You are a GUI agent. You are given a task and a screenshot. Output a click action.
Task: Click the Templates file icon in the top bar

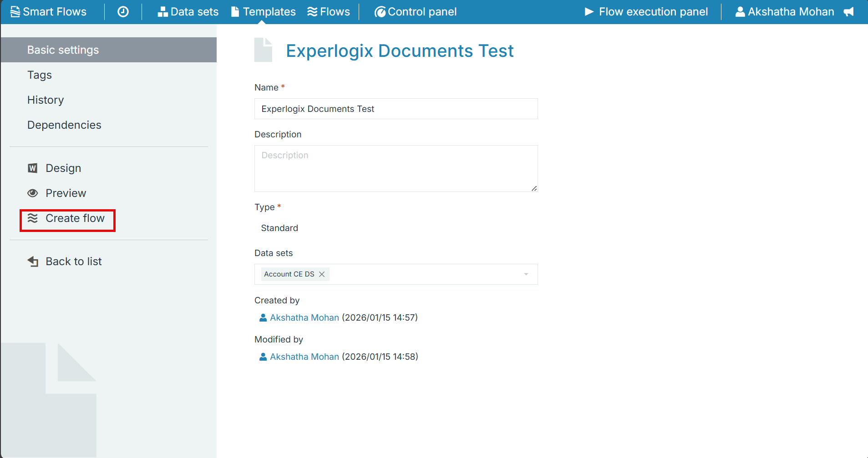point(235,12)
